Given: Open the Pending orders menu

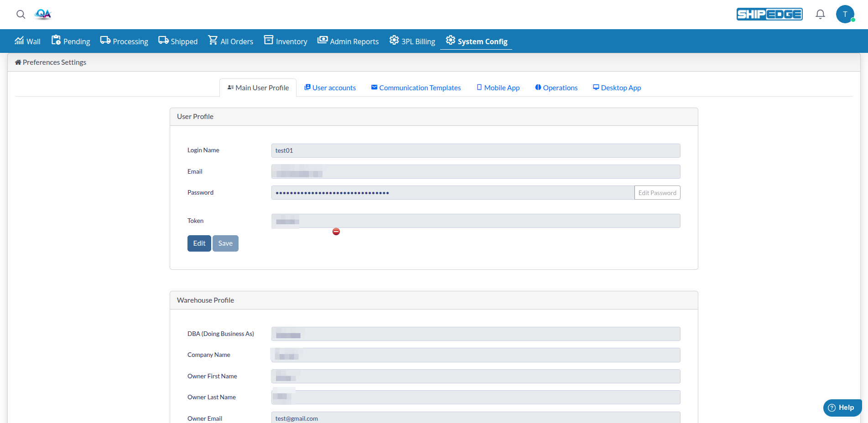Looking at the screenshot, I should pos(71,41).
